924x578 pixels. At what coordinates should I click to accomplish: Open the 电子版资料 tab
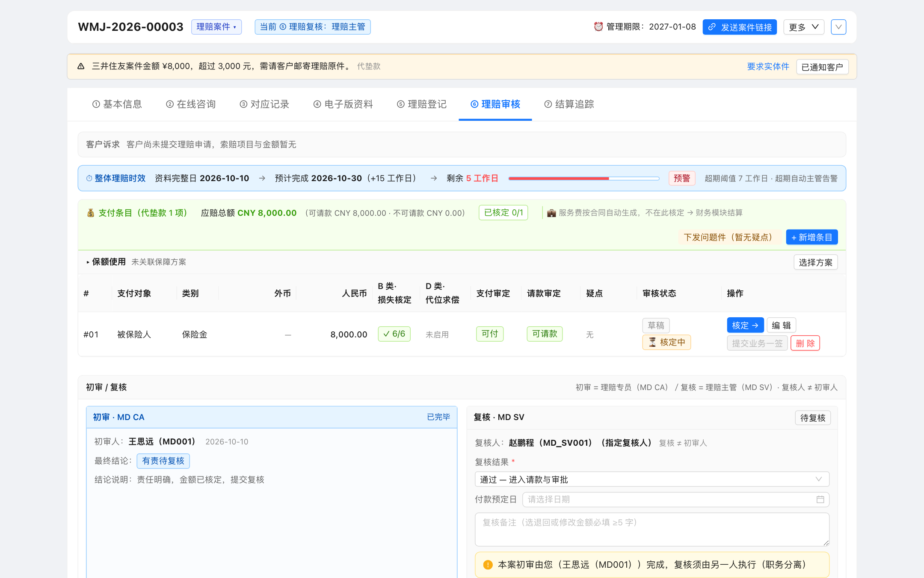coord(343,104)
